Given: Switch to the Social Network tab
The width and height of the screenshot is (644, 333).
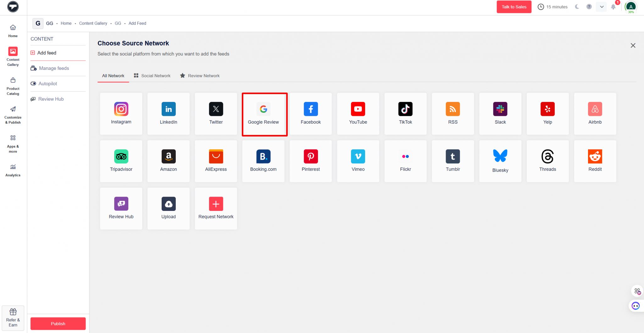Looking at the screenshot, I should (152, 76).
